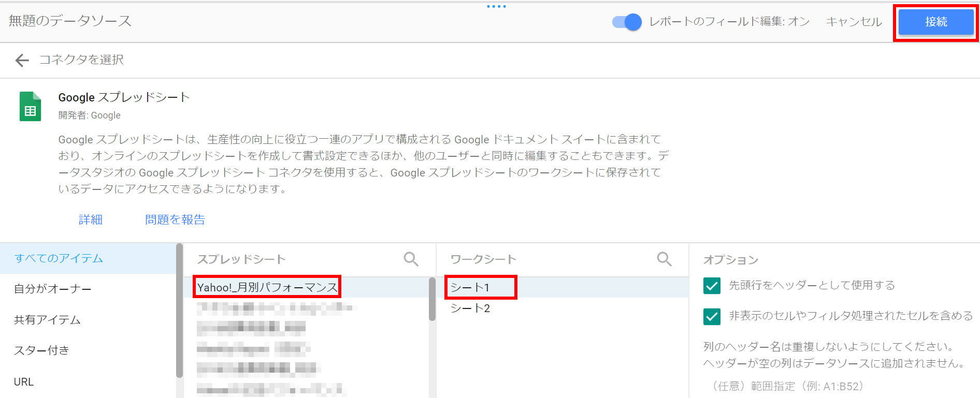
Task: Open the search in the スプレッドシート column
Action: click(411, 259)
